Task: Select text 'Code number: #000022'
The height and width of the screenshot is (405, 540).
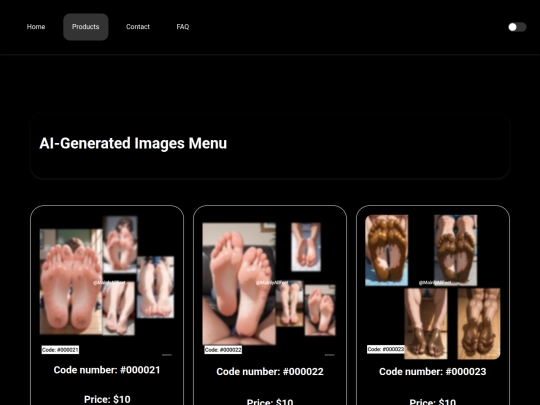Action: coord(270,372)
